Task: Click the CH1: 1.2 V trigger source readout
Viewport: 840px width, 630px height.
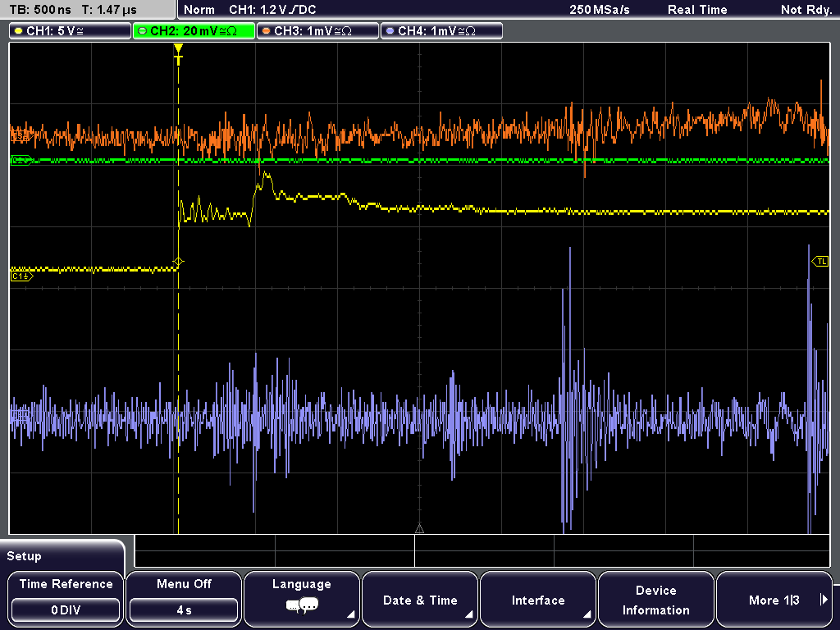Action: [x=272, y=10]
